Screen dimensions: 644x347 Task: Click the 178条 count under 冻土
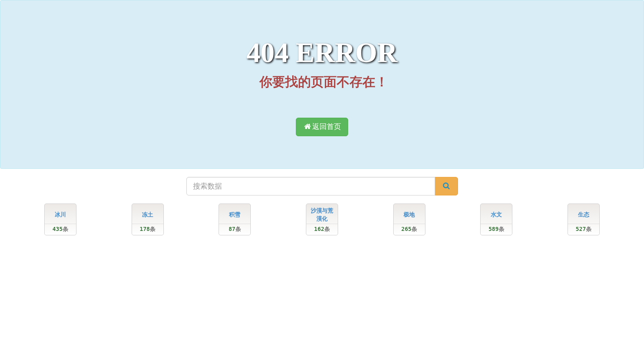148,229
